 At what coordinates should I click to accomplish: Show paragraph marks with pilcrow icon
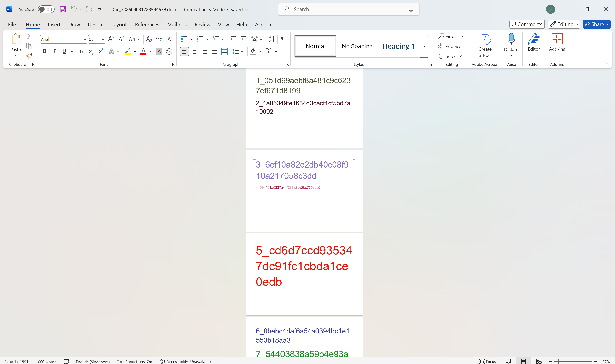pos(283,39)
